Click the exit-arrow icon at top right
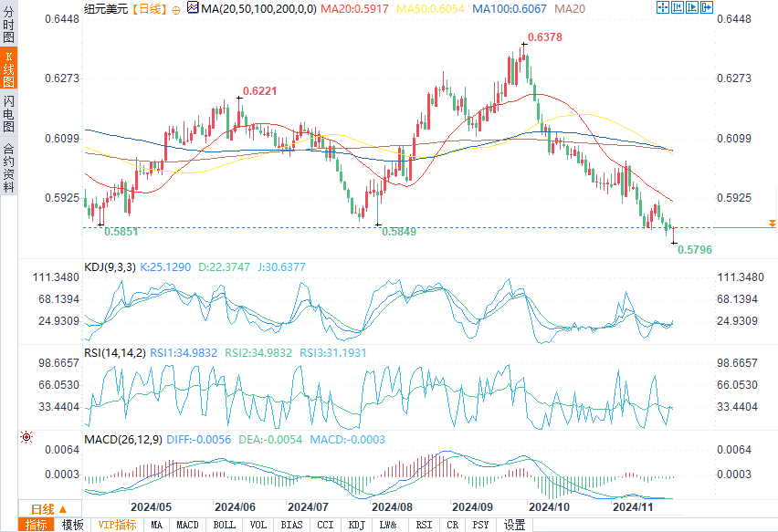This screenshot has width=778, height=532. click(x=707, y=7)
